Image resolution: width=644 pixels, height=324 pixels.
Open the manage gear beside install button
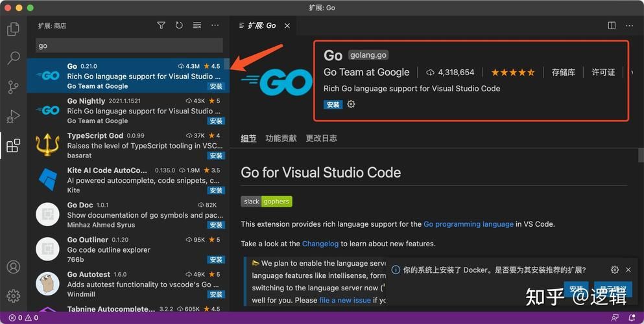351,104
